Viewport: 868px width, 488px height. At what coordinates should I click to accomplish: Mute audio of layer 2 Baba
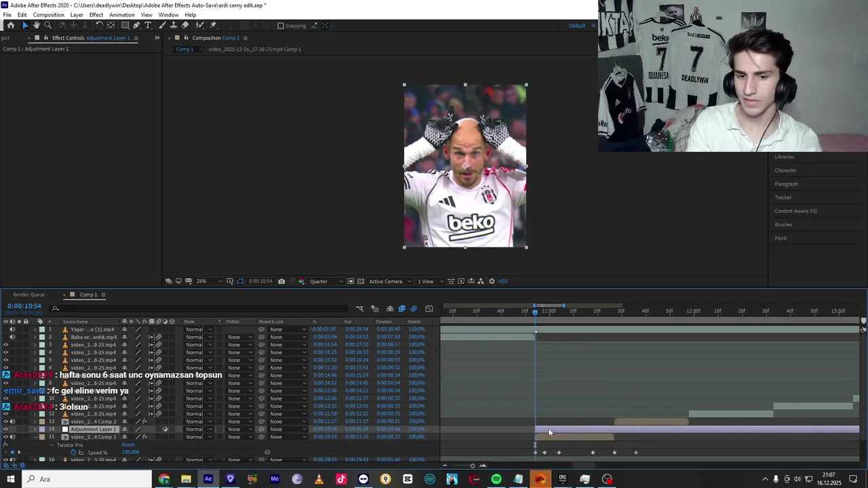point(12,337)
